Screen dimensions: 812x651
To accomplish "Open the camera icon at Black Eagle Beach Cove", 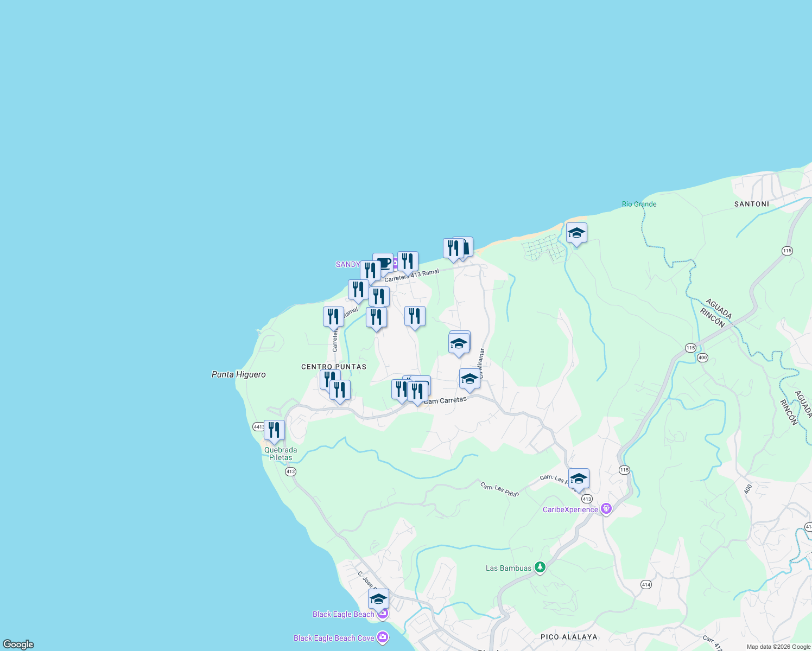I will (x=383, y=638).
